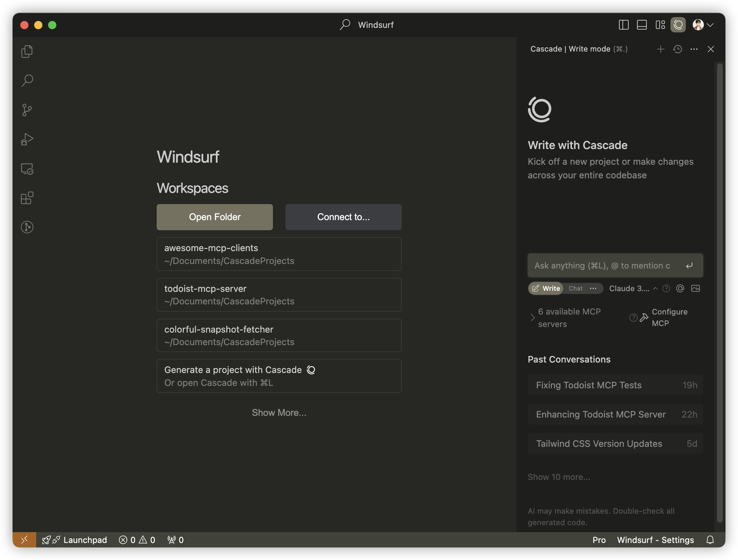Start a new Cascade conversation with plus icon
The width and height of the screenshot is (738, 560).
660,49
